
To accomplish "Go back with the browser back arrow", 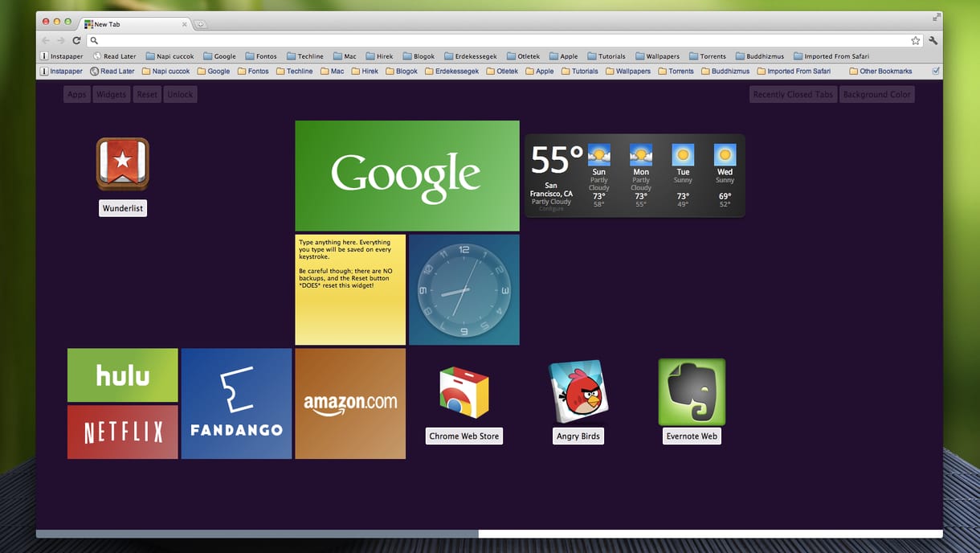I will [45, 40].
